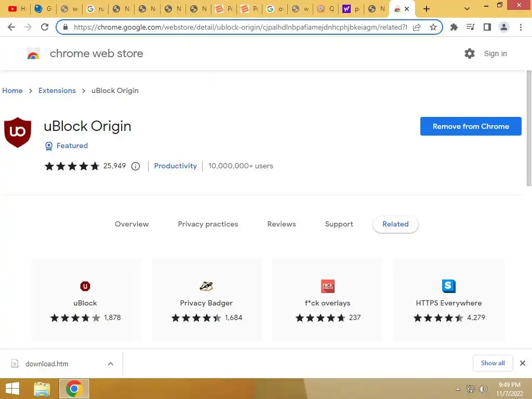Open the share this page icon
This screenshot has width=532, height=399.
click(x=417, y=27)
